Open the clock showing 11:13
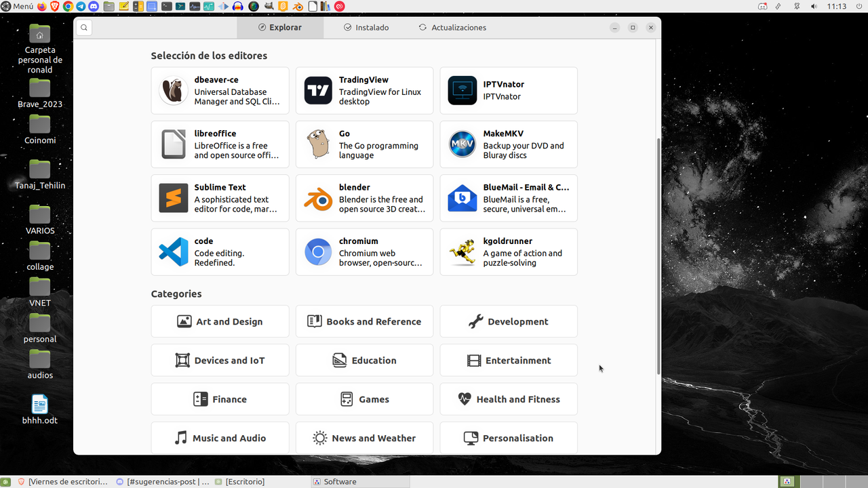Screen dimensions: 868x488 (x=837, y=6)
